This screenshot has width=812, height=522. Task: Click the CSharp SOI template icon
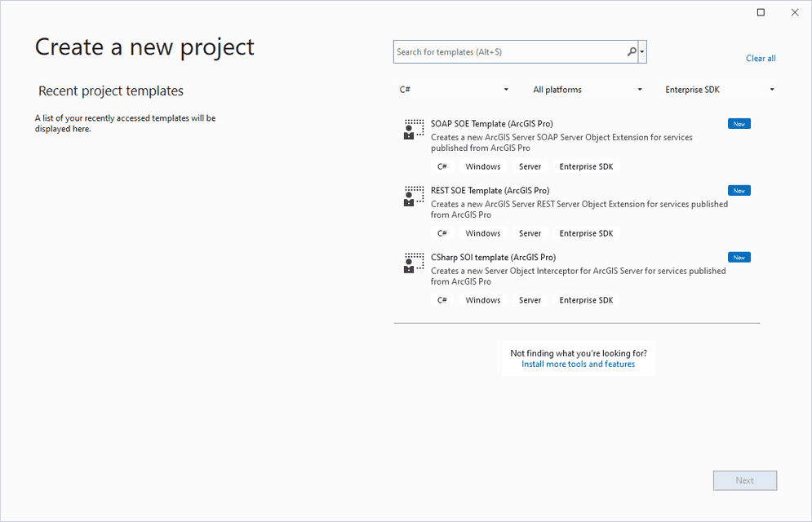[414, 263]
